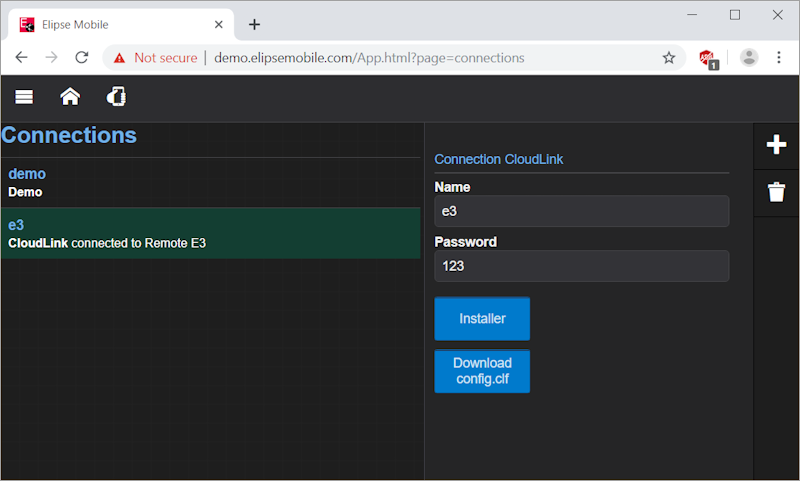
Task: Navigate back in the browser
Action: (21, 58)
